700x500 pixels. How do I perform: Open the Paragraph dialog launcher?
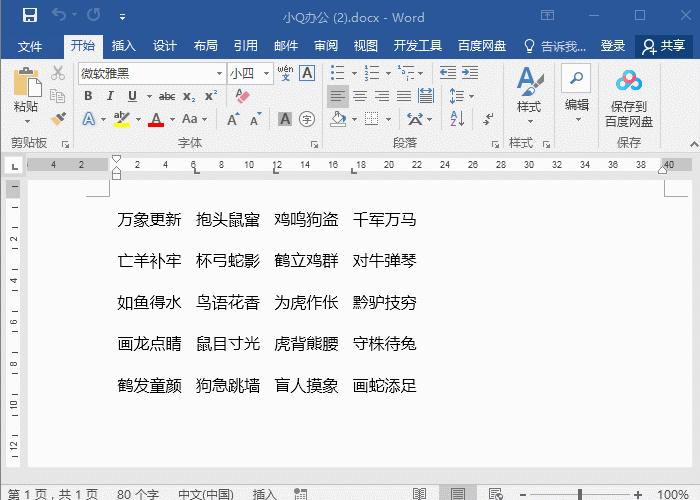click(x=495, y=144)
